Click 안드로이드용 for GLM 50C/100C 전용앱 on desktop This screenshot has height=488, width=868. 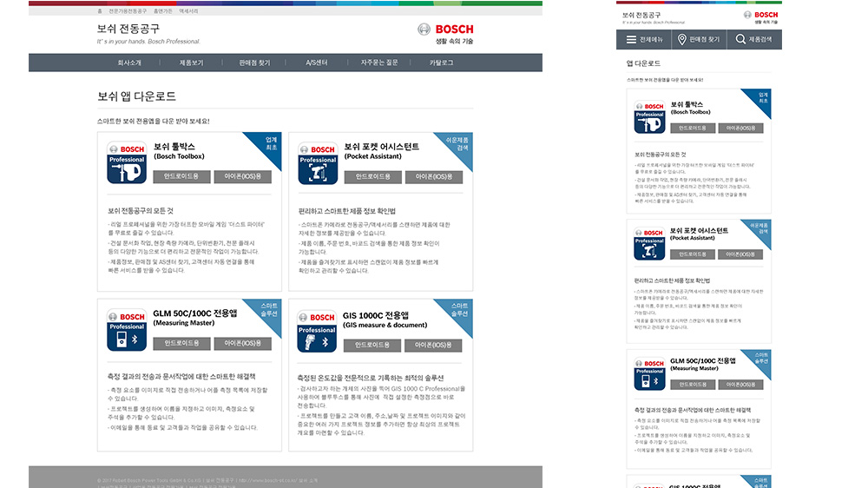point(181,344)
